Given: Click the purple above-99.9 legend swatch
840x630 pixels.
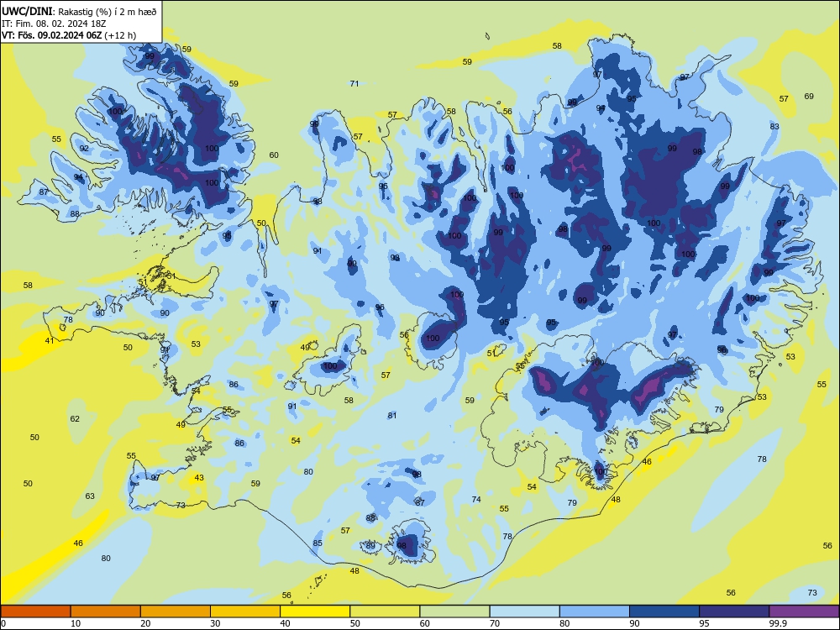Looking at the screenshot, I should (804, 612).
